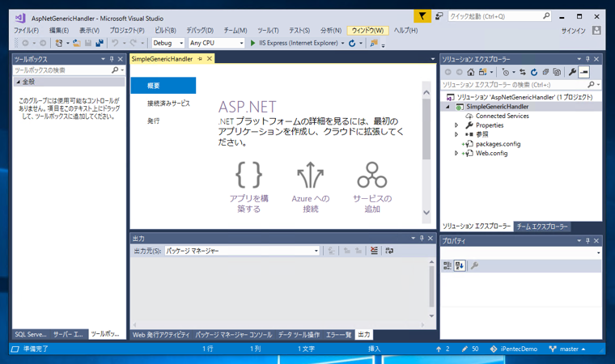Toggle Word Wrap in the Output panel
Image resolution: width=615 pixels, height=364 pixels.
(389, 251)
